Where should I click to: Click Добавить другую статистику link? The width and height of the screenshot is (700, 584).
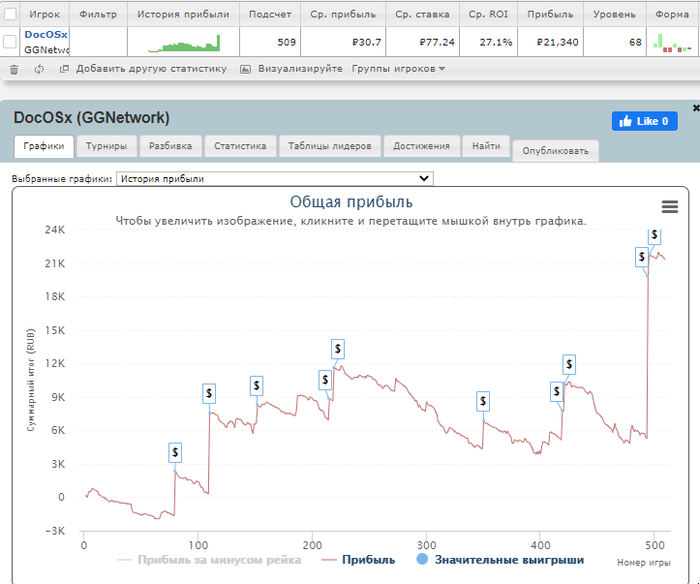tap(151, 69)
